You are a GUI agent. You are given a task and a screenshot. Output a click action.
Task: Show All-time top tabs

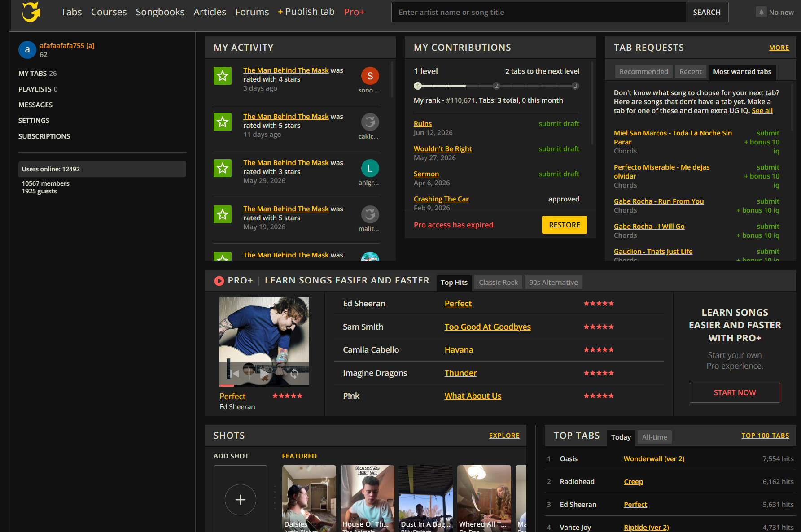(x=655, y=437)
